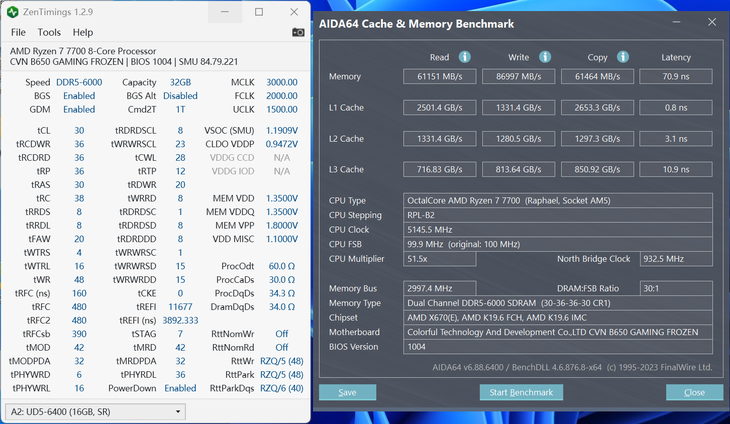Click the Write info icon in AIDA64
The width and height of the screenshot is (730, 424).
pos(545,57)
